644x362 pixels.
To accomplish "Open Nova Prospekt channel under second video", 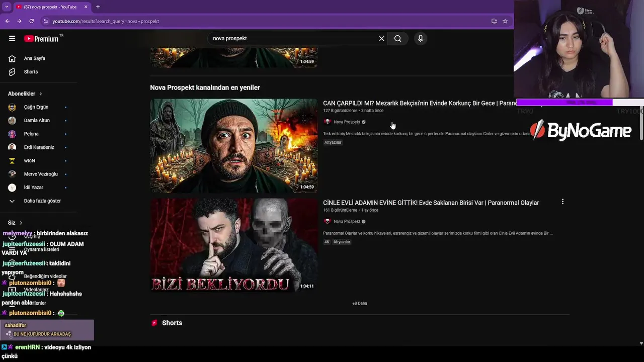I will coord(347,221).
